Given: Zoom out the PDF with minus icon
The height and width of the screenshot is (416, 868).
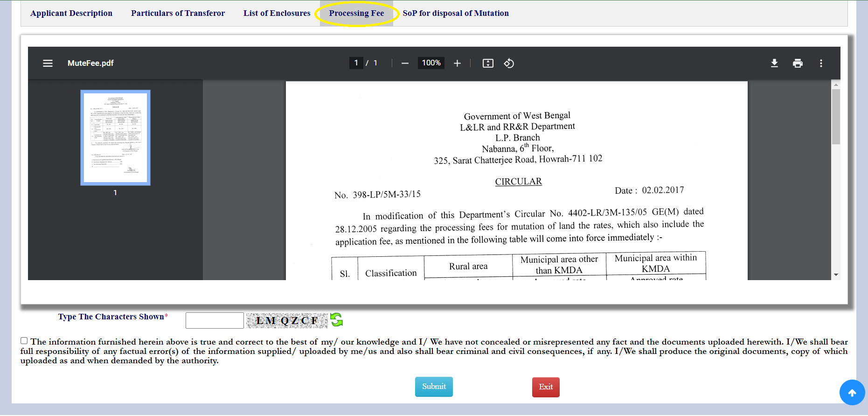Looking at the screenshot, I should point(405,63).
